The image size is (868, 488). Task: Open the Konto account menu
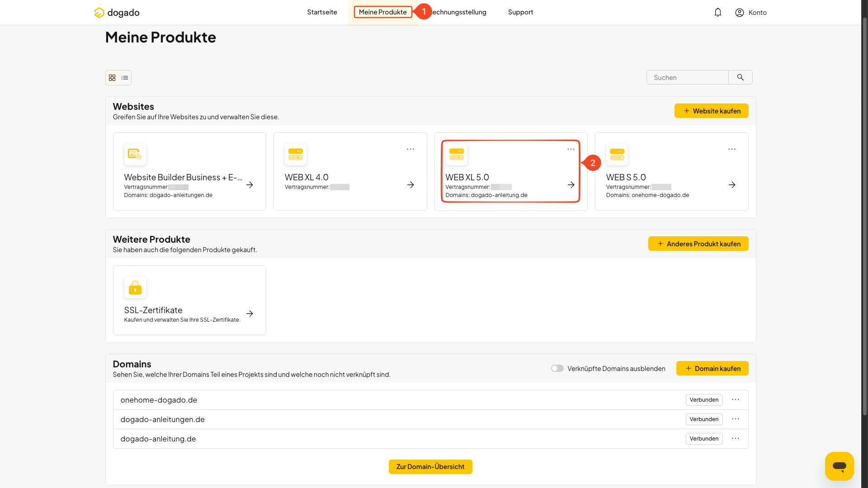click(751, 12)
